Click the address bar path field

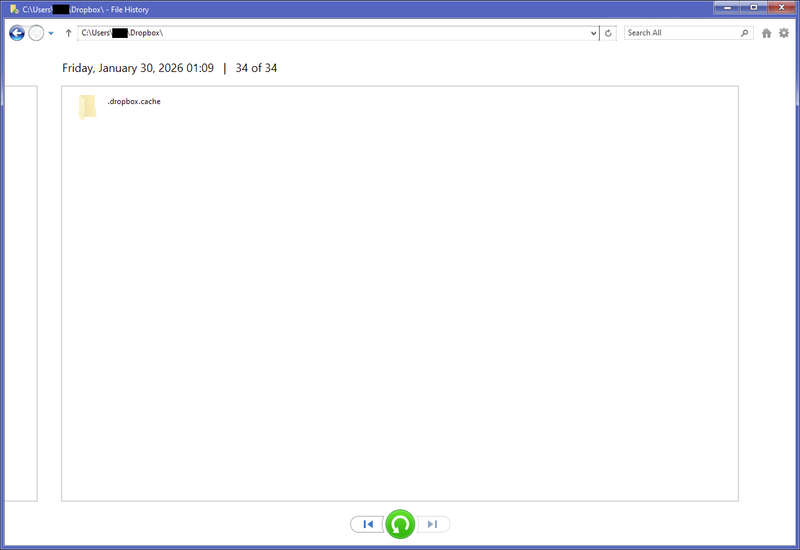pyautogui.click(x=334, y=33)
